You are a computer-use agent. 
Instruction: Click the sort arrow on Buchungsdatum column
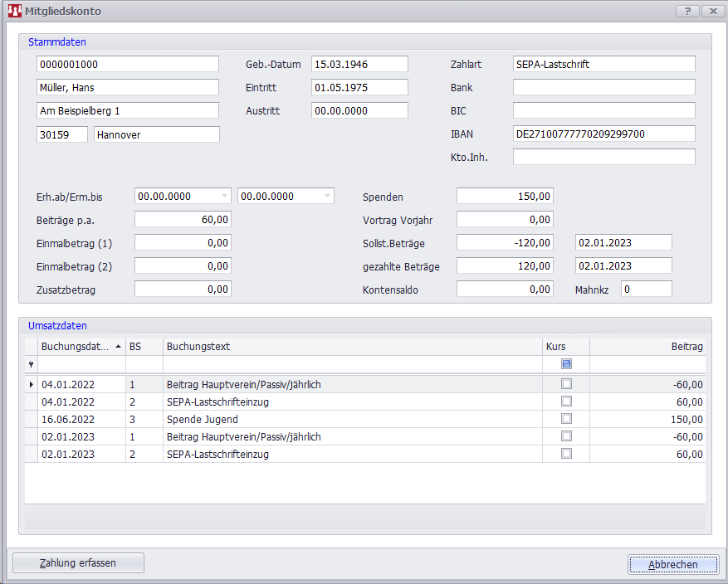[x=117, y=347]
